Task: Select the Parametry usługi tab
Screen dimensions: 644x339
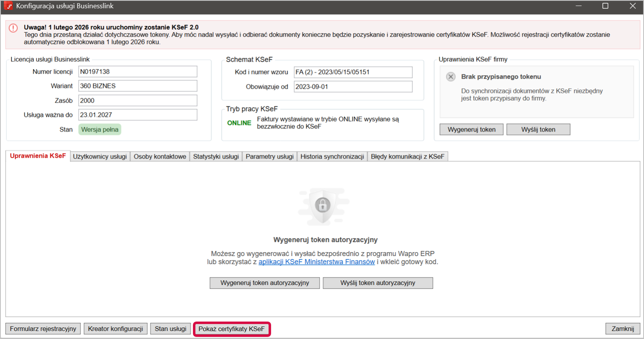Action: pyautogui.click(x=269, y=157)
